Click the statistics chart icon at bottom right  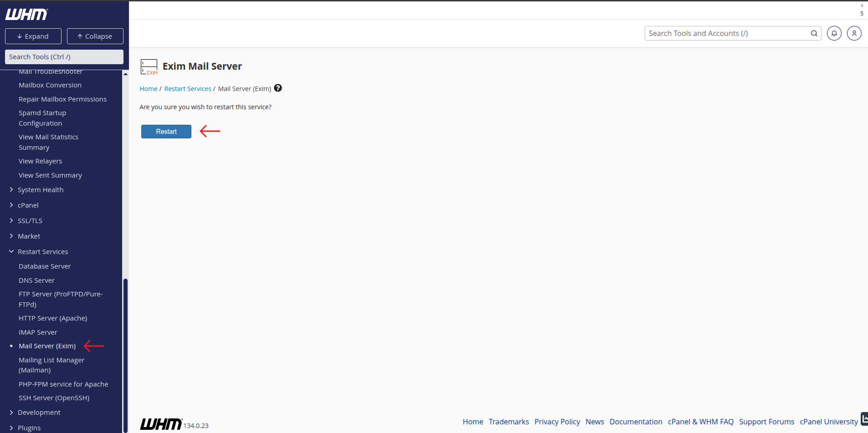click(x=864, y=419)
